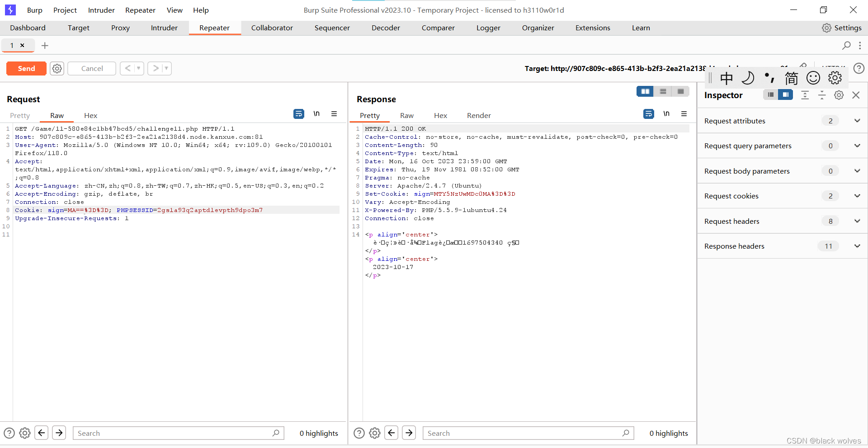
Task: Expand all Inspector sections
Action: coord(805,95)
